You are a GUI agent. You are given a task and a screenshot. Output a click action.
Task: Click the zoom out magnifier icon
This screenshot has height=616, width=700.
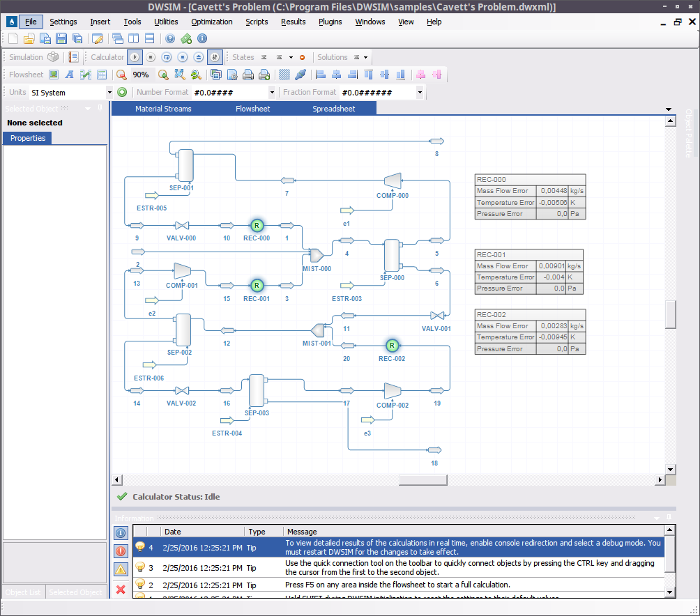[x=121, y=75]
